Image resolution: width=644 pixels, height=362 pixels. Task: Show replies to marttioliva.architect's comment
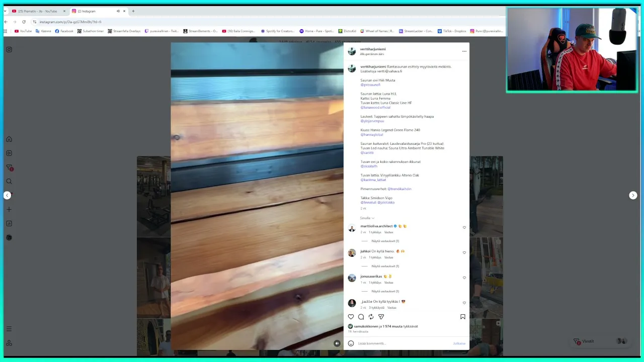point(385,241)
